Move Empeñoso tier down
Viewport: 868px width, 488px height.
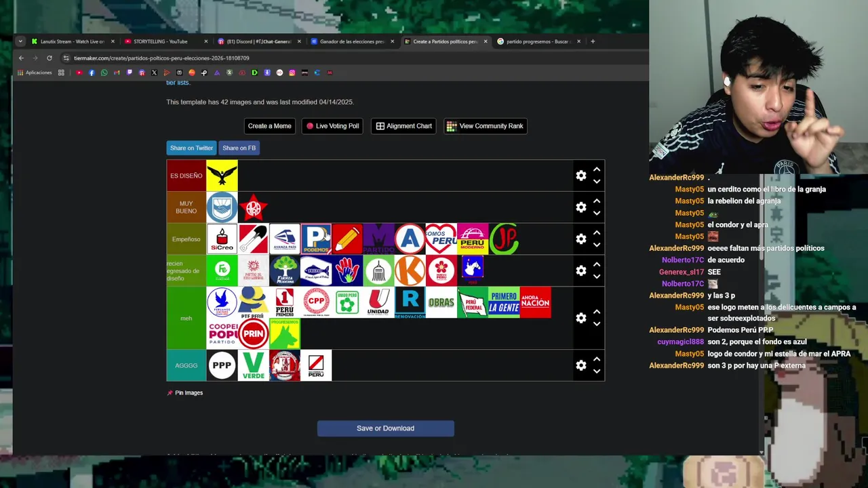pyautogui.click(x=597, y=245)
